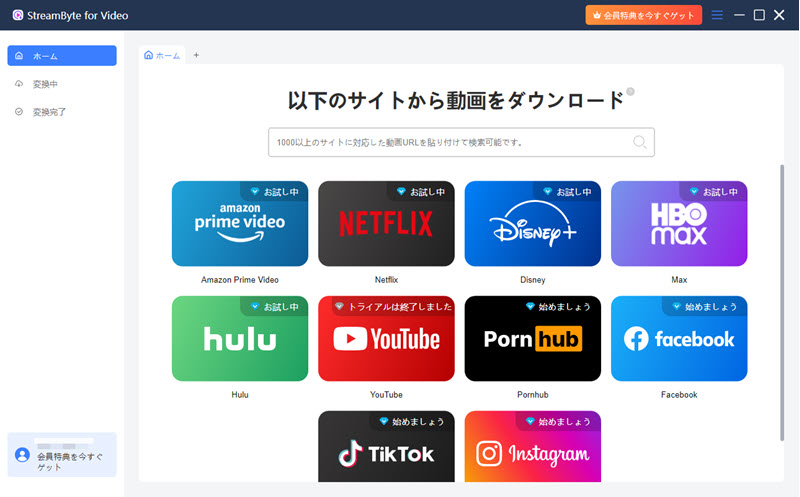This screenshot has width=800, height=497.
Task: Click the 'Facebook' caption text
Action: click(679, 394)
